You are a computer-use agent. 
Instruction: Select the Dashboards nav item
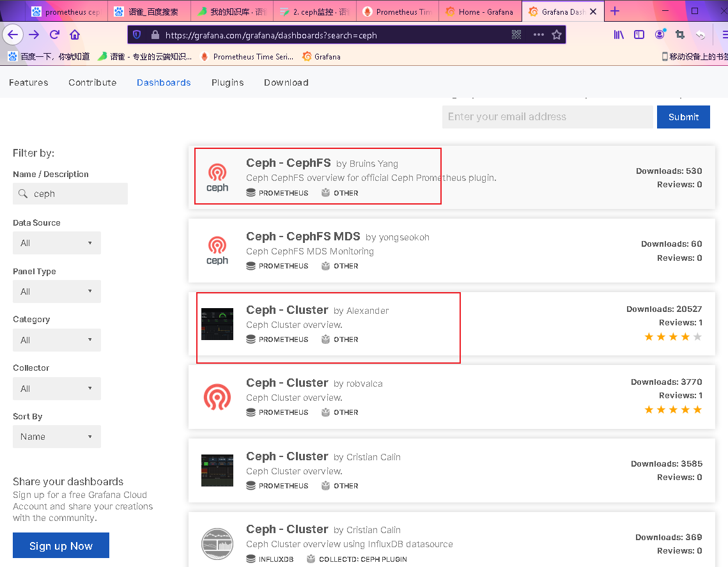(164, 82)
